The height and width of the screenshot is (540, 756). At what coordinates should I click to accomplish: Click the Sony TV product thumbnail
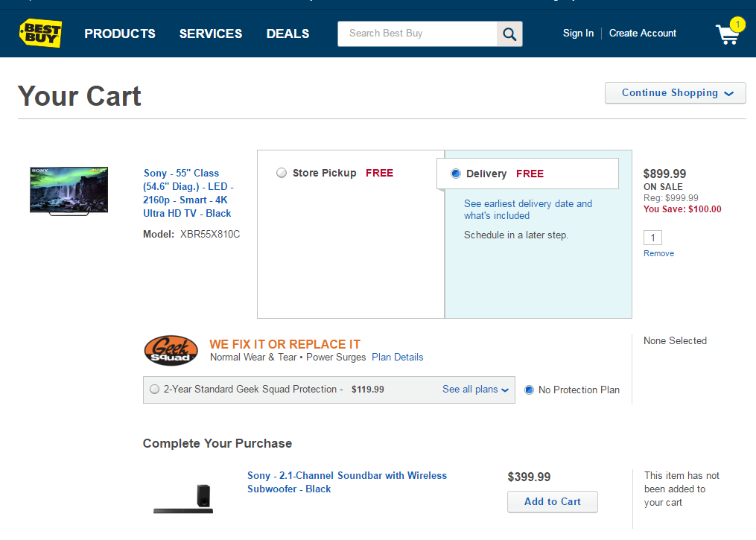[x=69, y=191]
